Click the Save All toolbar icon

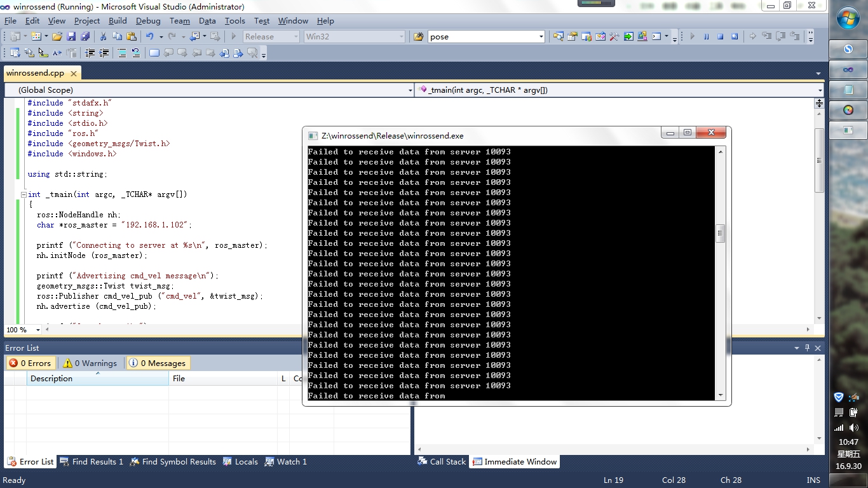[x=84, y=37]
